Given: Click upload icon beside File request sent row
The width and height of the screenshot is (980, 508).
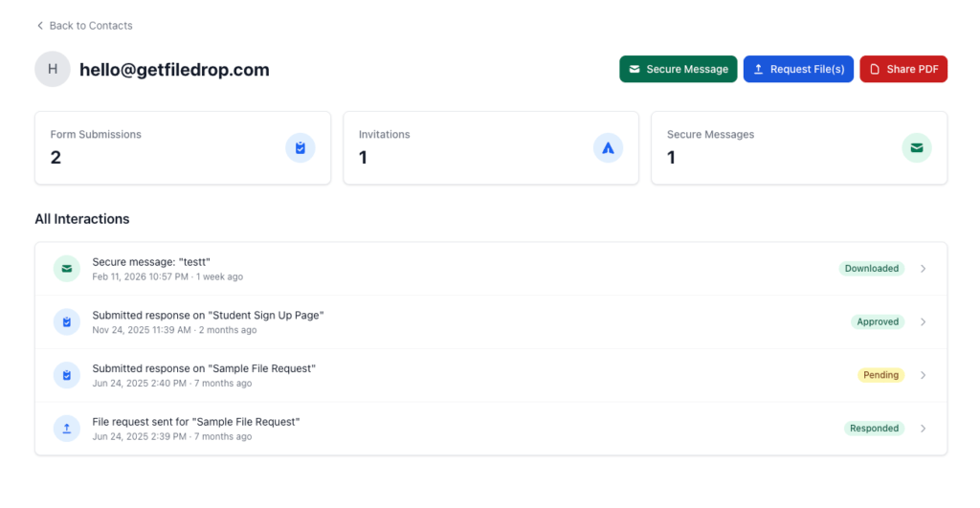Looking at the screenshot, I should [67, 429].
